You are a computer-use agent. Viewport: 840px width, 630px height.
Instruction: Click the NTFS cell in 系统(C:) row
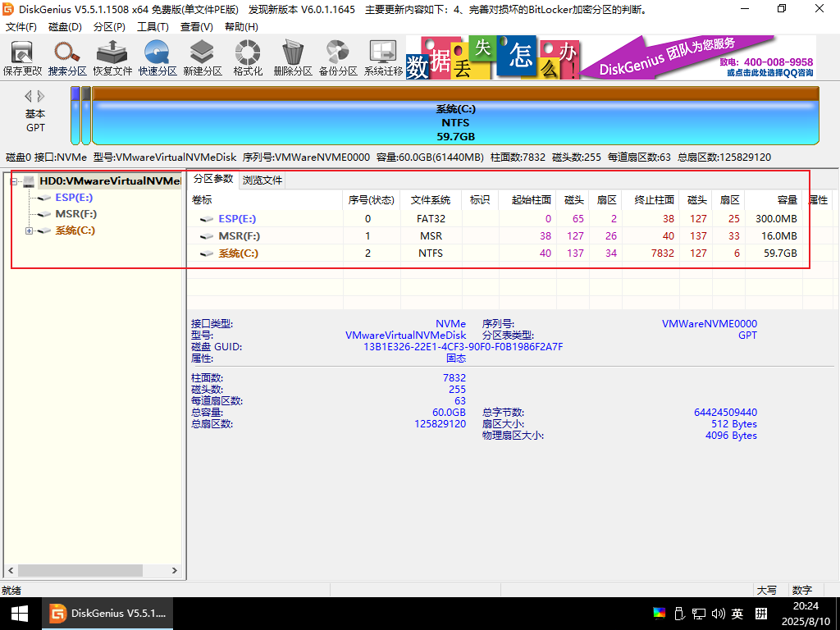pos(431,253)
